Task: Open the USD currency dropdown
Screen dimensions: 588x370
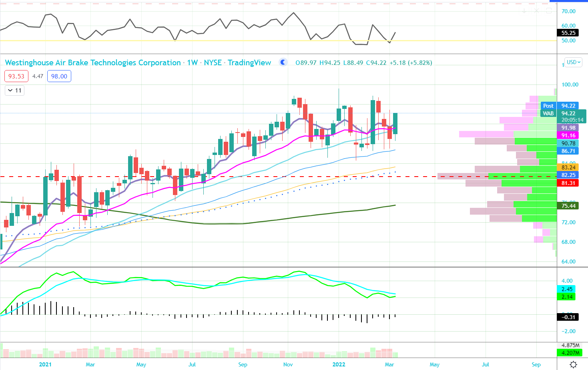Action: 574,62
